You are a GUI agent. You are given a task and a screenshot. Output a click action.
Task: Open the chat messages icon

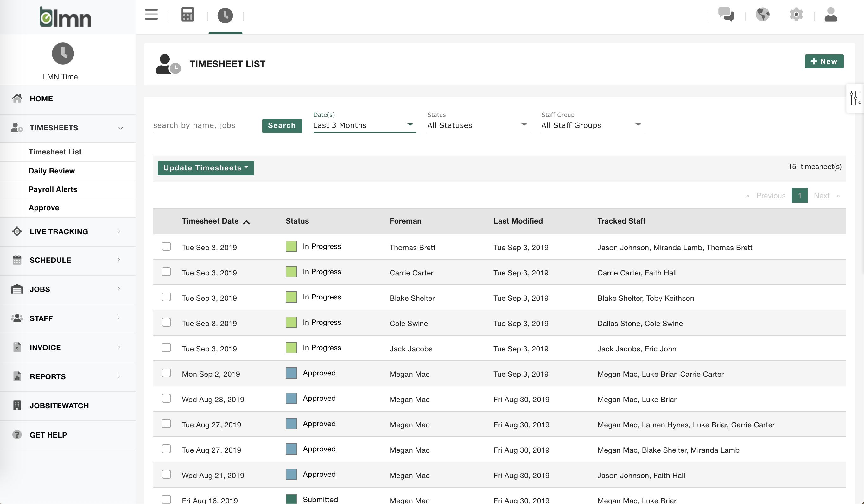(726, 14)
